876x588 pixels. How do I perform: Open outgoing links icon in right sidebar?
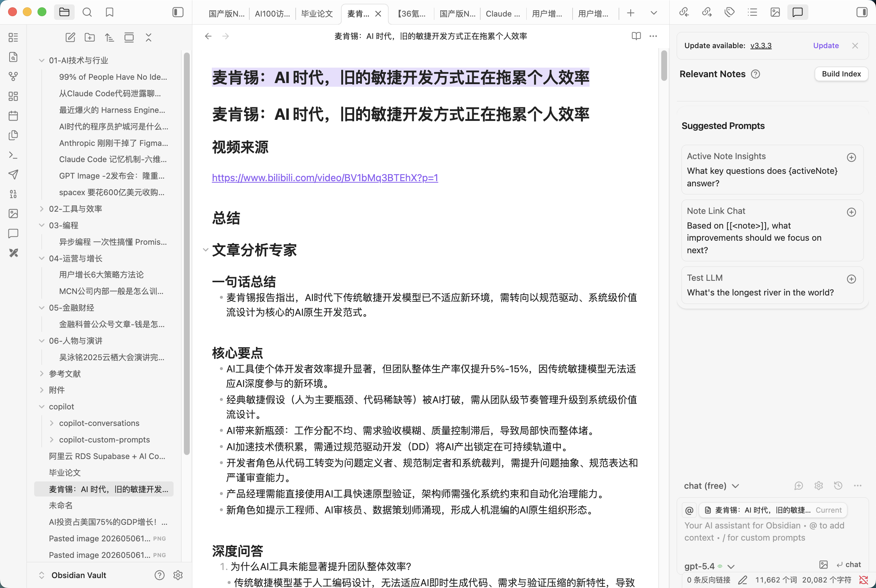(x=707, y=12)
